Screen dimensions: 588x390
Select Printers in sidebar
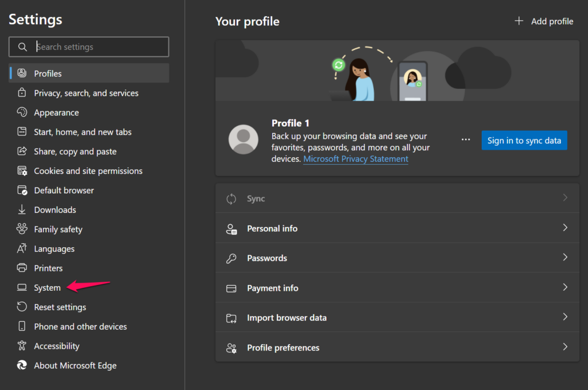[x=89, y=268]
